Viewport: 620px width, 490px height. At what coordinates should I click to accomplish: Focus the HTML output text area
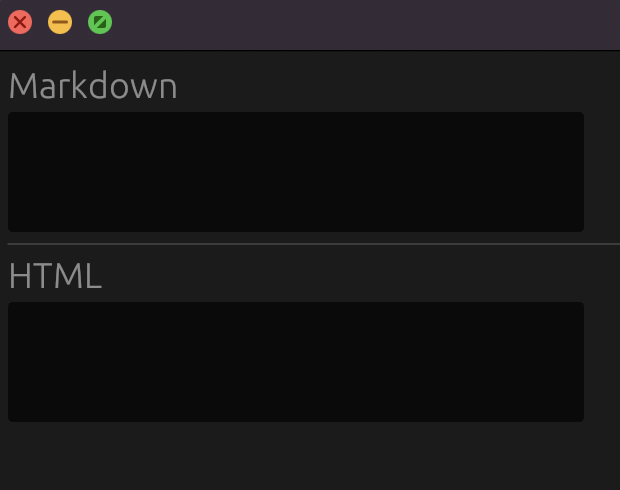coord(296,362)
